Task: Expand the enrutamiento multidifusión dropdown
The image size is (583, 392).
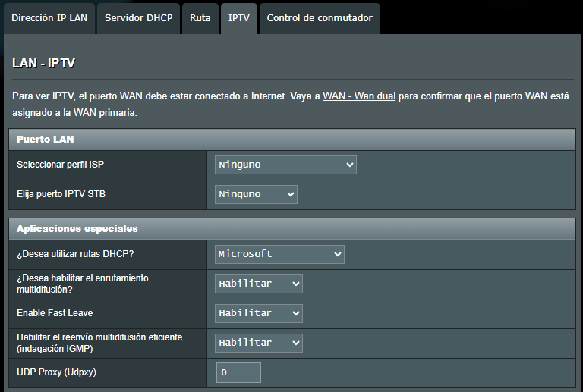Action: [x=259, y=284]
